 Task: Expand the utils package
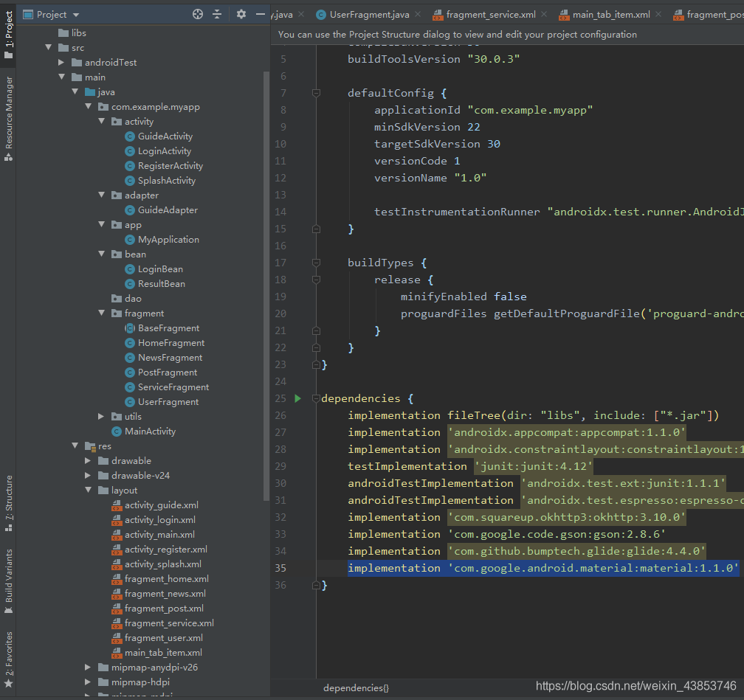coord(101,417)
